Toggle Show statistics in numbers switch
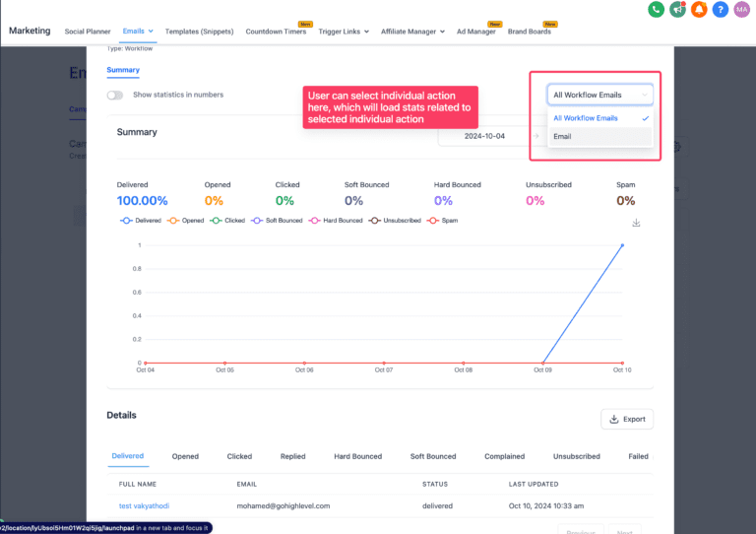 [115, 95]
